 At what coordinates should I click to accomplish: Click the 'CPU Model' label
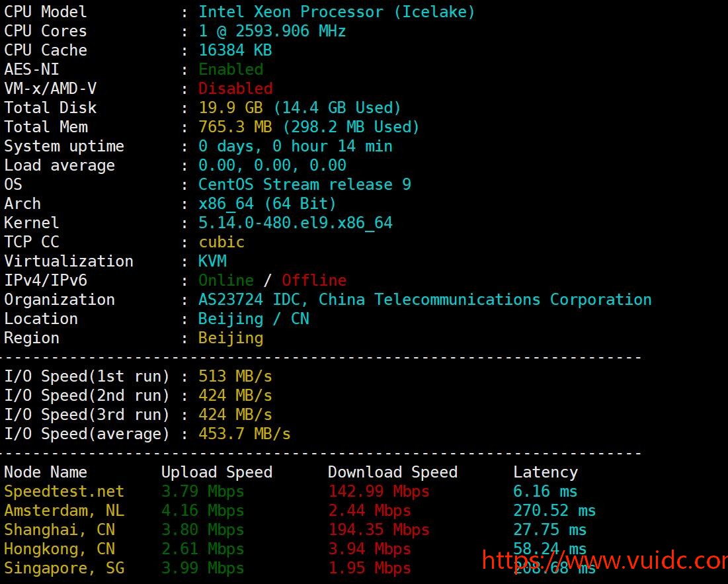coord(46,12)
